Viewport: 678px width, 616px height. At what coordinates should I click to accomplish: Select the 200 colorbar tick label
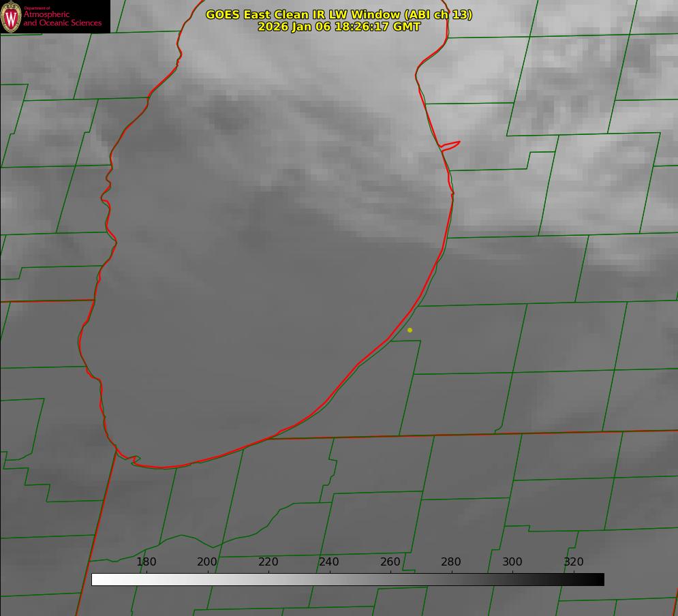pyautogui.click(x=207, y=562)
